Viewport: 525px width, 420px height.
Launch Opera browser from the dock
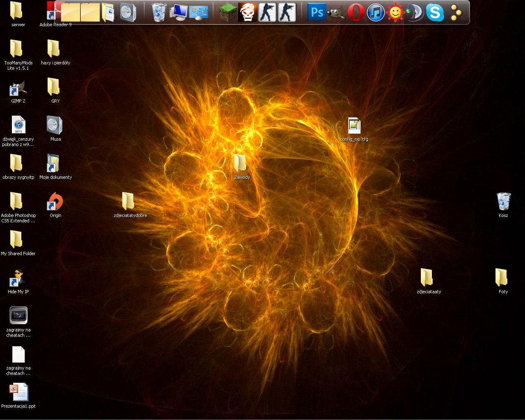tap(356, 12)
